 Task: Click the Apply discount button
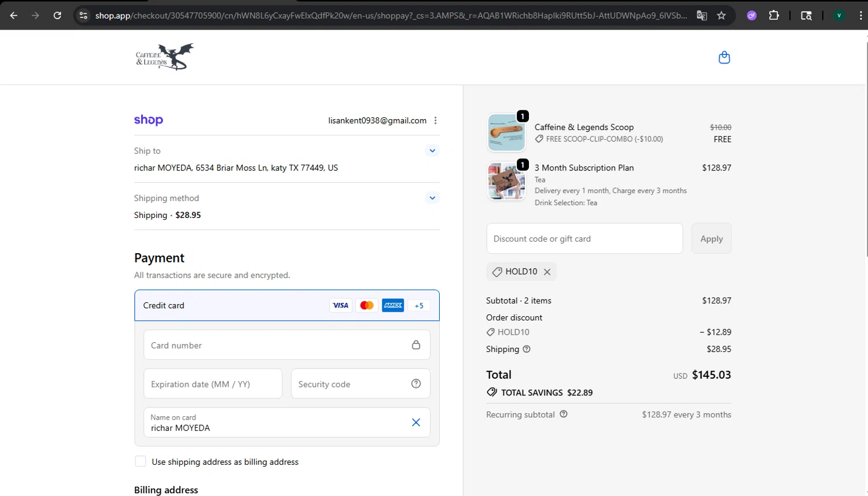[711, 238]
